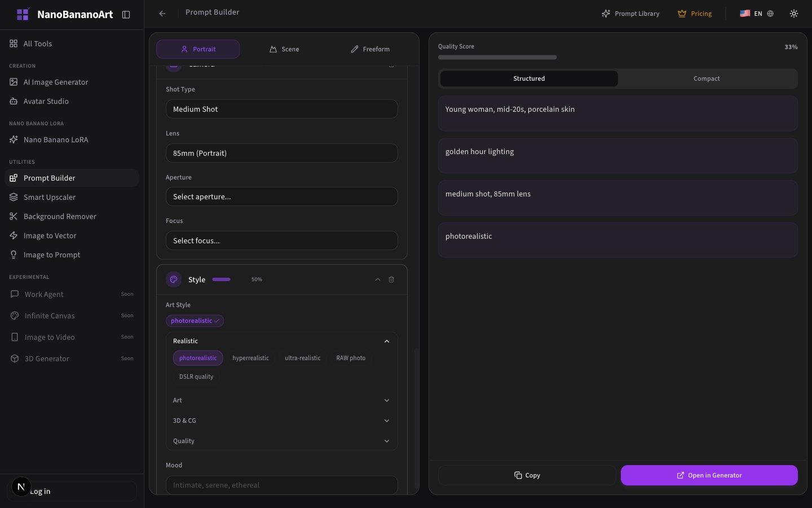Expand the 3D & CG style group
The width and height of the screenshot is (812, 508).
coord(281,421)
